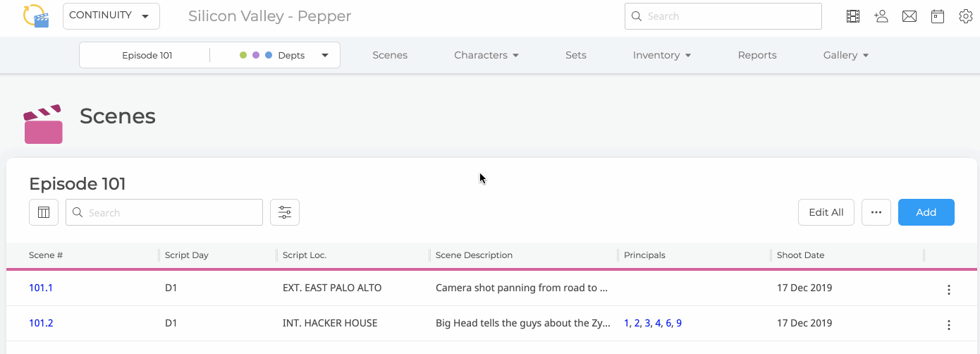Go to the Reports tab

(x=757, y=55)
